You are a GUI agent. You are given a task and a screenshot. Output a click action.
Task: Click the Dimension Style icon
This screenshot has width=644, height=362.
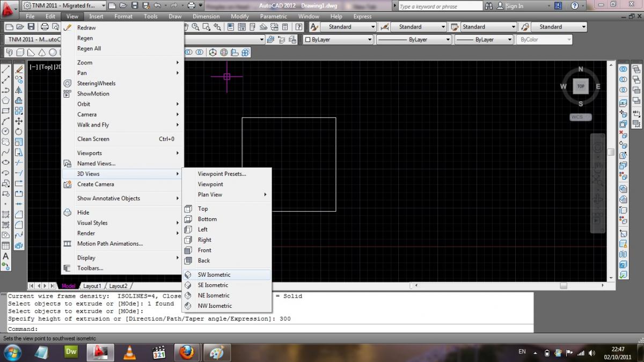point(384,27)
